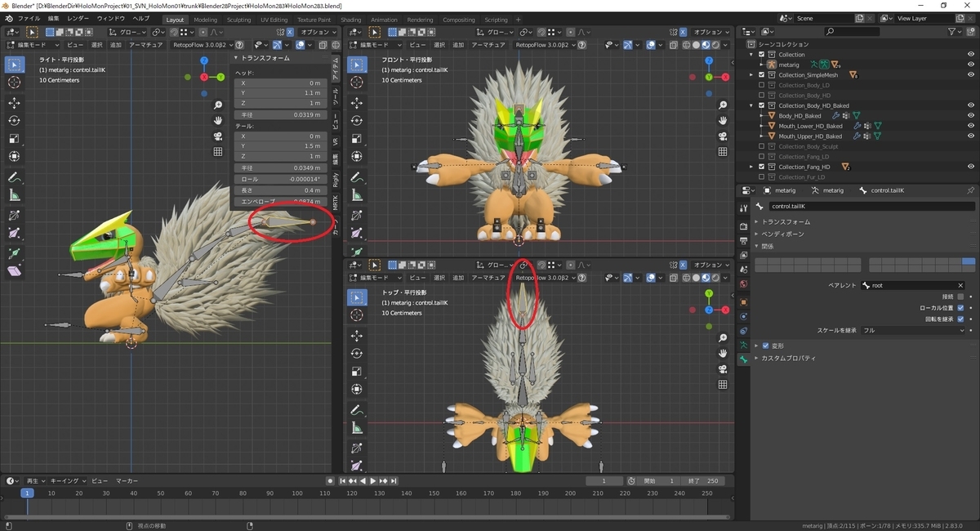This screenshot has width=980, height=531.
Task: Jump to timeline end frame button
Action: [x=394, y=481]
